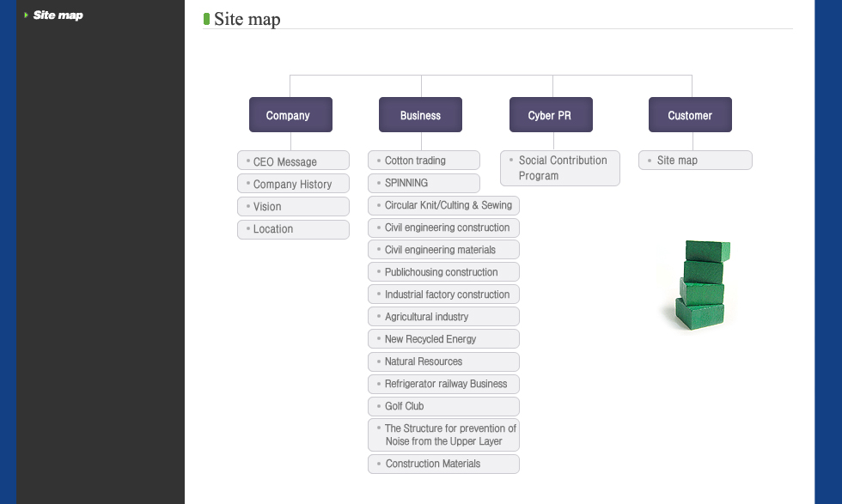Viewport: 842px width, 504px height.
Task: View the Location page link
Action: [x=293, y=229]
